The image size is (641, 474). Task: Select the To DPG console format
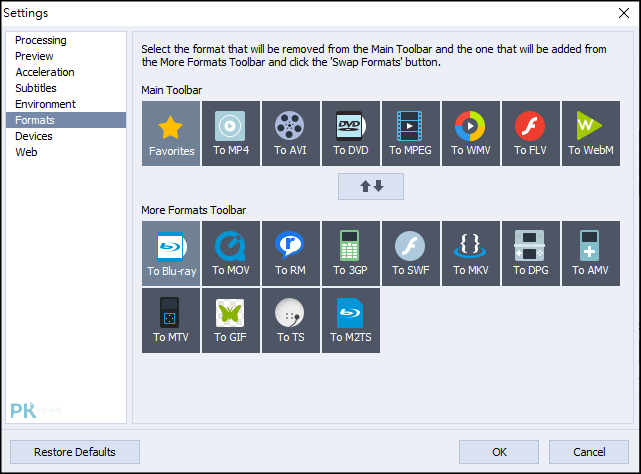click(531, 254)
